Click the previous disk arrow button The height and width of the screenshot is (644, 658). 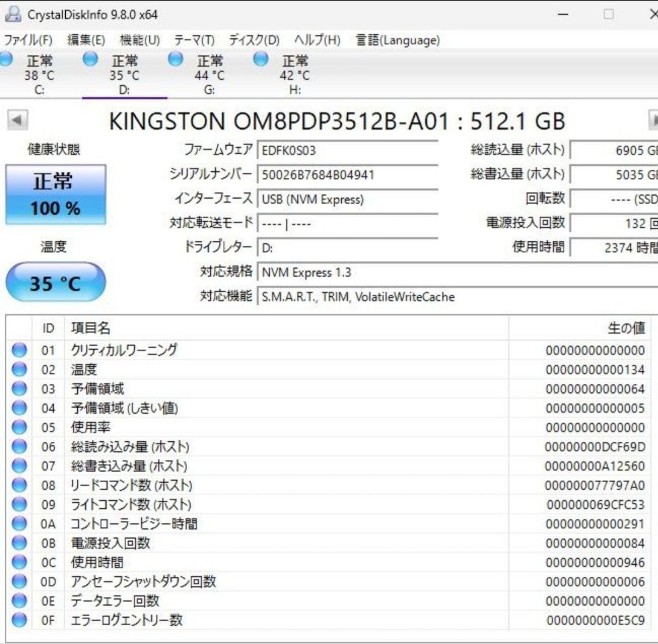(18, 121)
